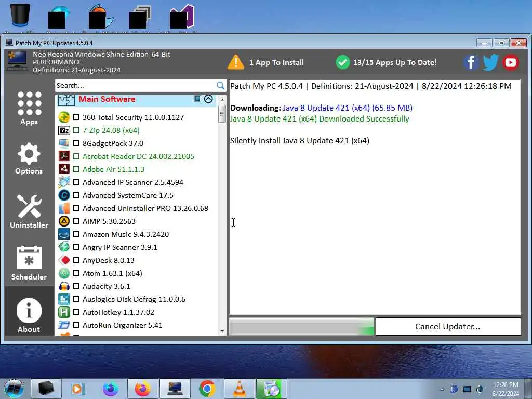532x399 pixels.
Task: Click the Cancel Updater button
Action: click(448, 326)
